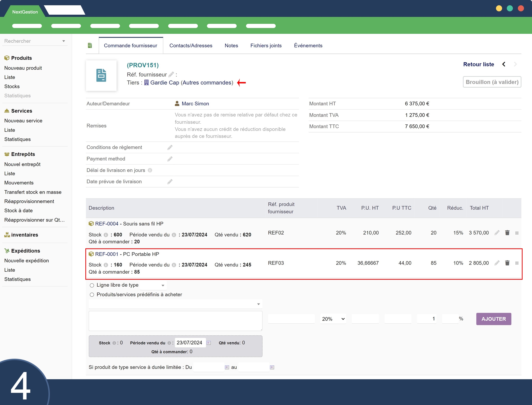532x405 pixels.
Task: Open the Fichiers joints tab
Action: click(x=266, y=45)
